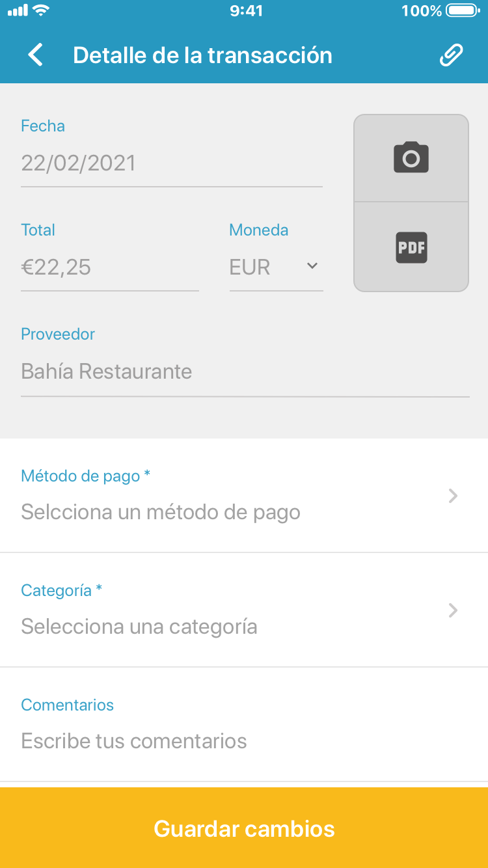Tap the 9:41 clock in status bar
The image size is (488, 868).
tap(245, 11)
